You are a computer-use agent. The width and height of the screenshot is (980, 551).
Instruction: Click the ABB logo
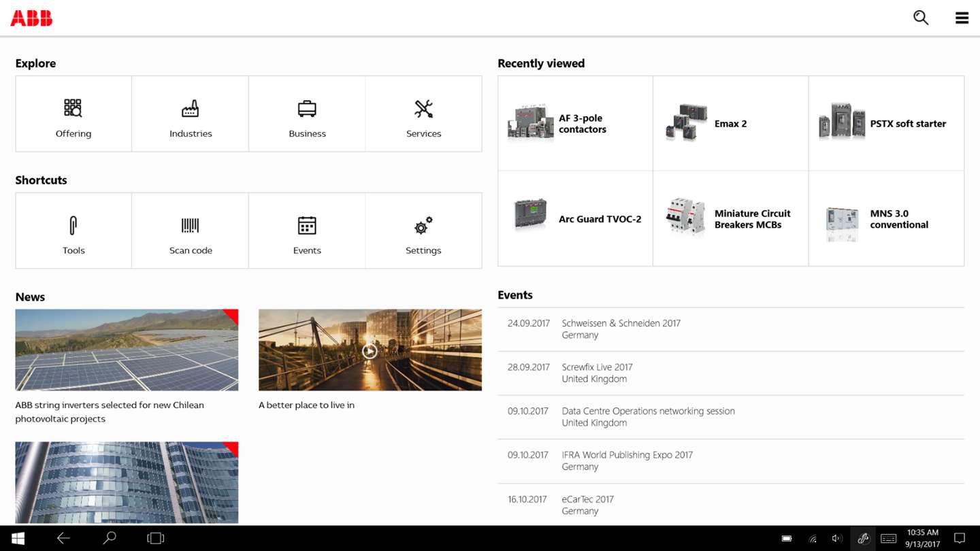(31, 18)
